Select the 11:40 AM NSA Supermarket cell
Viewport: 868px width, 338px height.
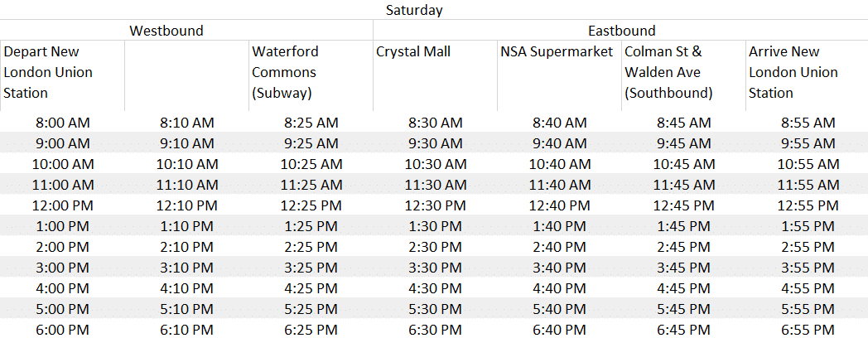(559, 185)
